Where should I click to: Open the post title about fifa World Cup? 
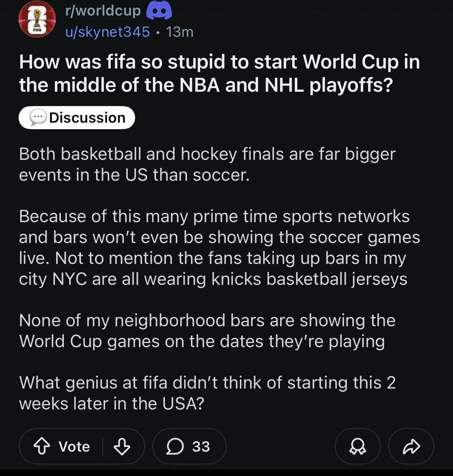click(x=219, y=73)
